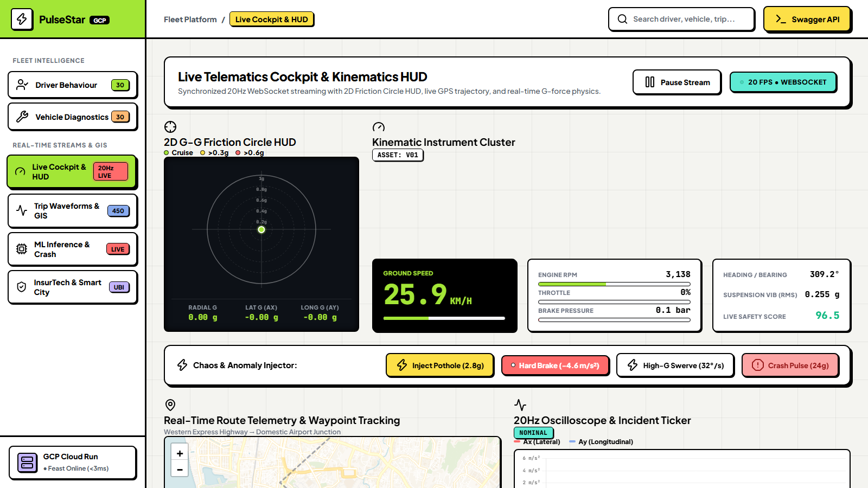Inject a Pothole (2.8g) anomaly
868x488 pixels.
(440, 365)
